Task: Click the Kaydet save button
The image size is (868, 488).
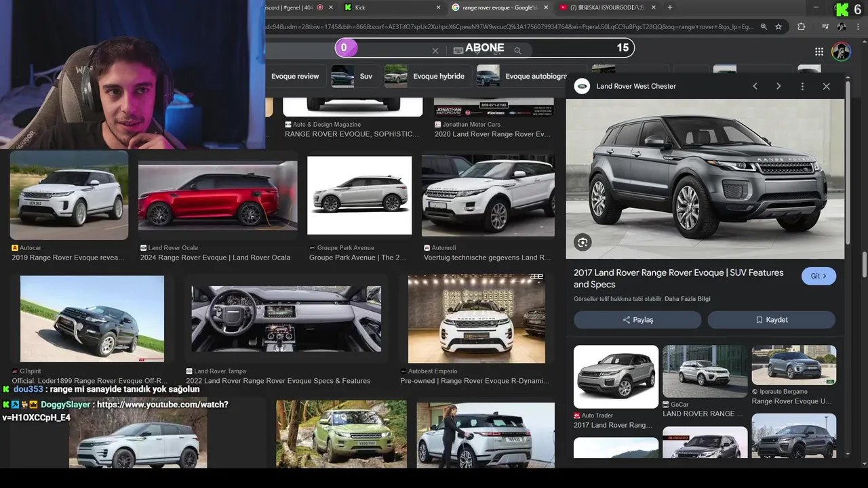Action: (x=771, y=320)
